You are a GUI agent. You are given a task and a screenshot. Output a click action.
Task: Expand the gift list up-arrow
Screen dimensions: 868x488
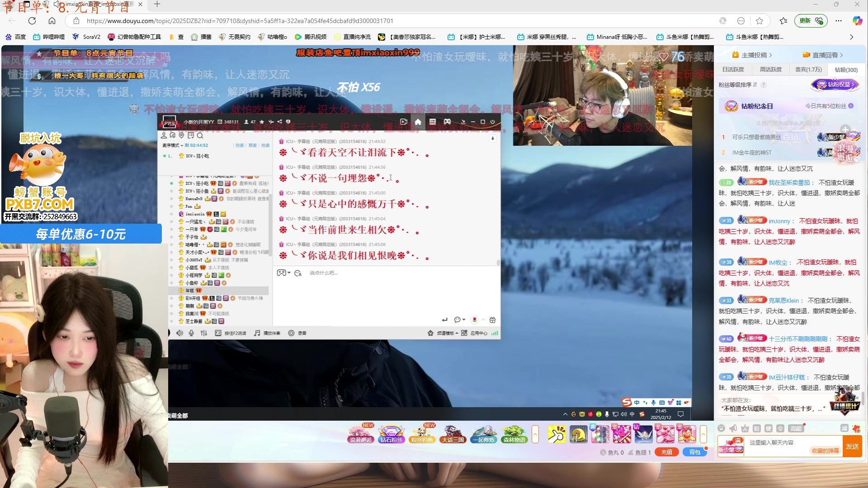(x=703, y=434)
